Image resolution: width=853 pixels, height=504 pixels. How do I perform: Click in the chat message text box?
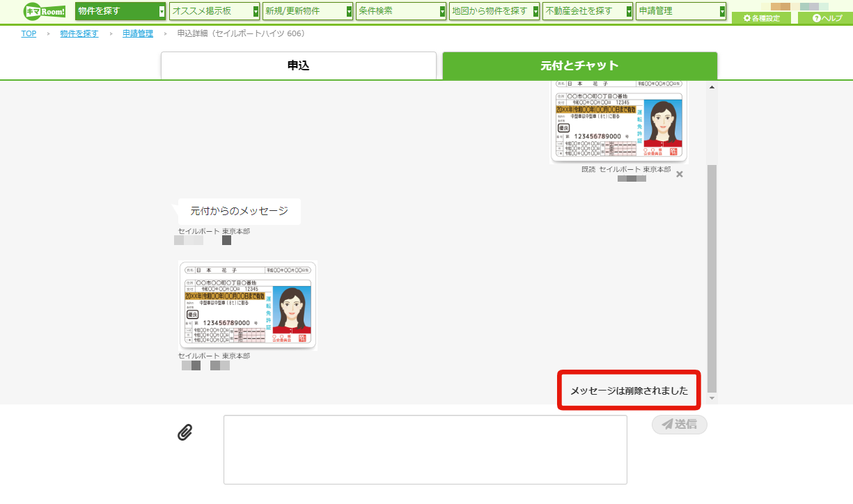click(x=425, y=450)
